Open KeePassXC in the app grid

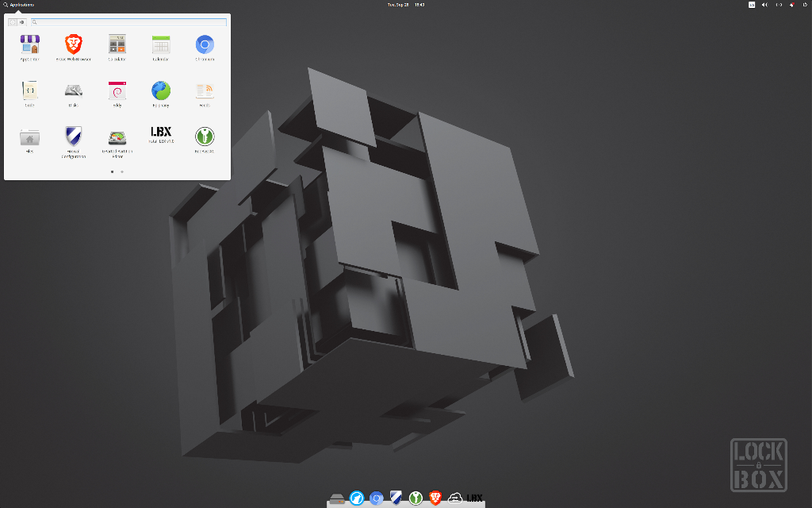pos(205,137)
